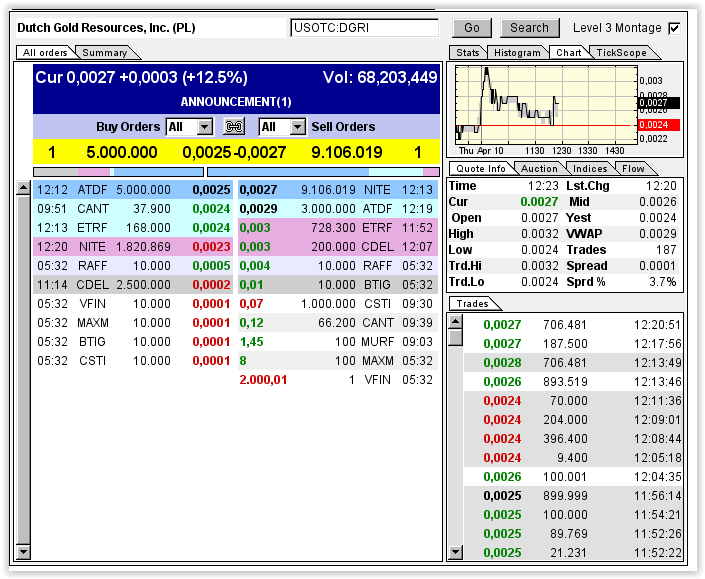
Task: Select the MAXM sell order at 8
Action: click(x=338, y=361)
